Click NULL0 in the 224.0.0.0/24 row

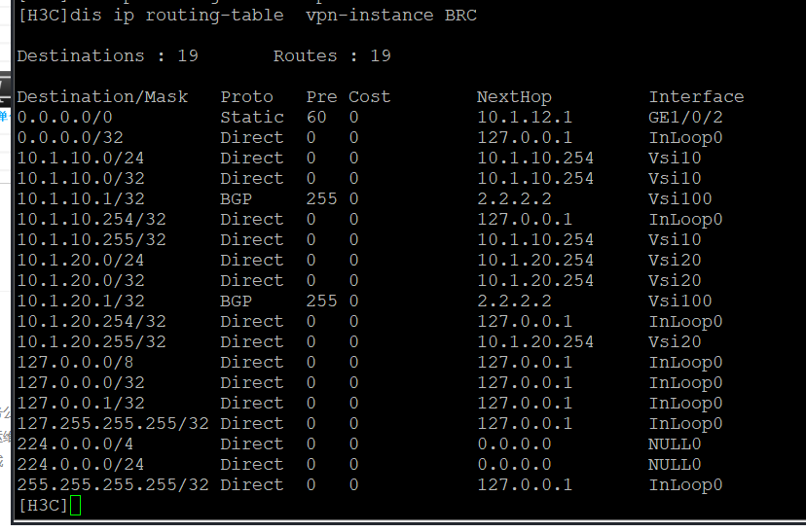(675, 465)
